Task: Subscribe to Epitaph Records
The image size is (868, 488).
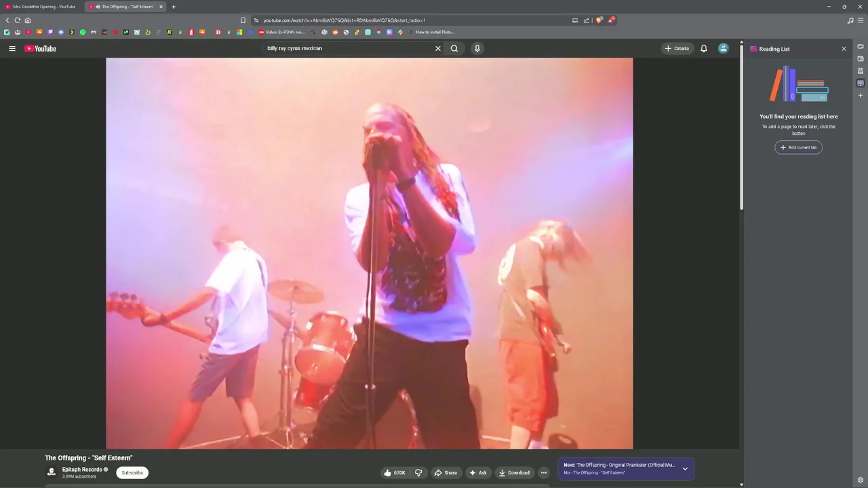Action: [x=132, y=472]
